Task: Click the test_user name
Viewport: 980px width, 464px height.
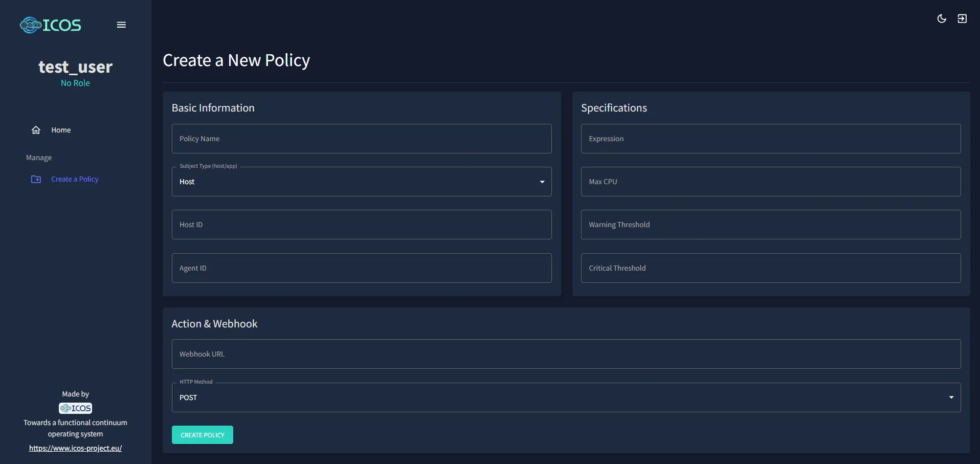Action: 75,67
